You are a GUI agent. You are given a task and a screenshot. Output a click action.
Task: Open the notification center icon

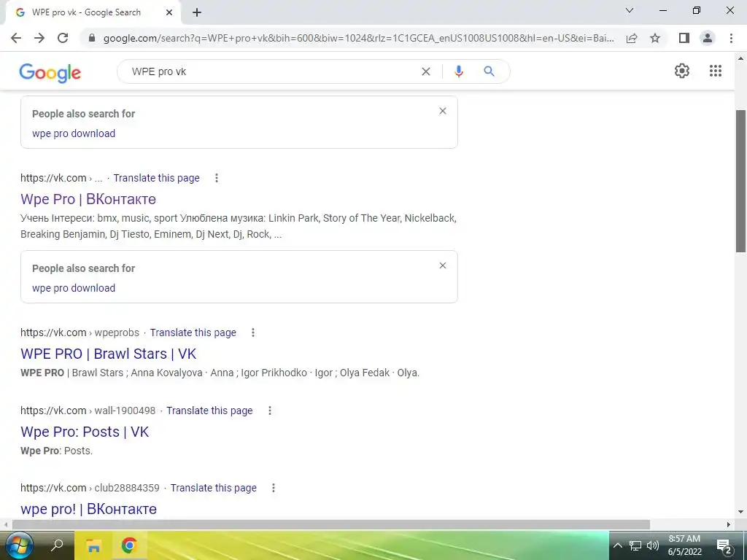click(724, 547)
